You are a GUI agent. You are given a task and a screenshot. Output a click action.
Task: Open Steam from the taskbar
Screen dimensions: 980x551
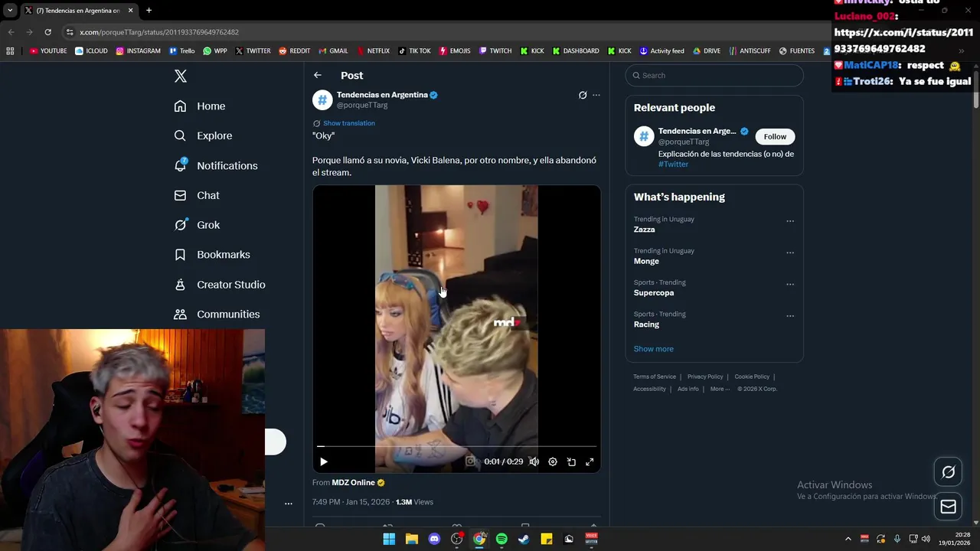coord(524,539)
